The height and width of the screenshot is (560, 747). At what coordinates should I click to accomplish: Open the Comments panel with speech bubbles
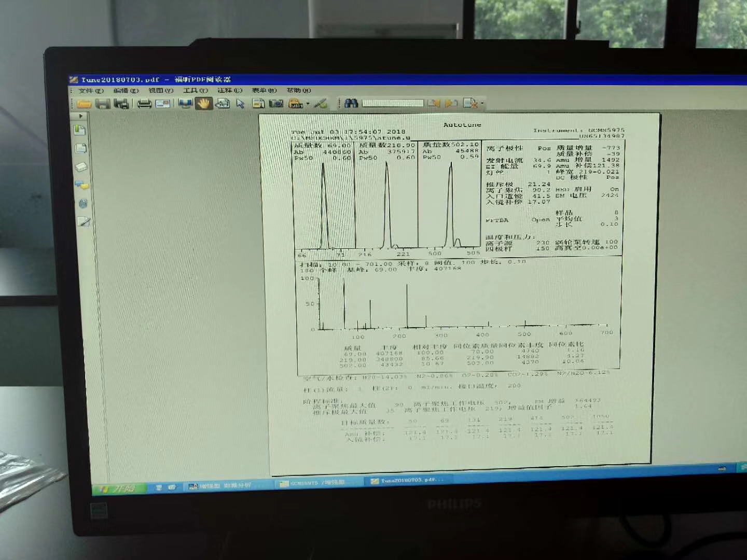pyautogui.click(x=82, y=185)
